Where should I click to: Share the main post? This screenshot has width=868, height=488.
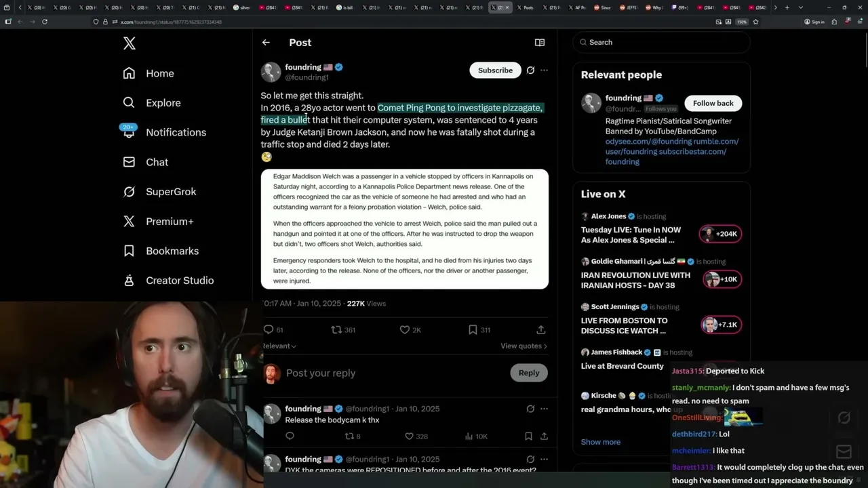[541, 329]
